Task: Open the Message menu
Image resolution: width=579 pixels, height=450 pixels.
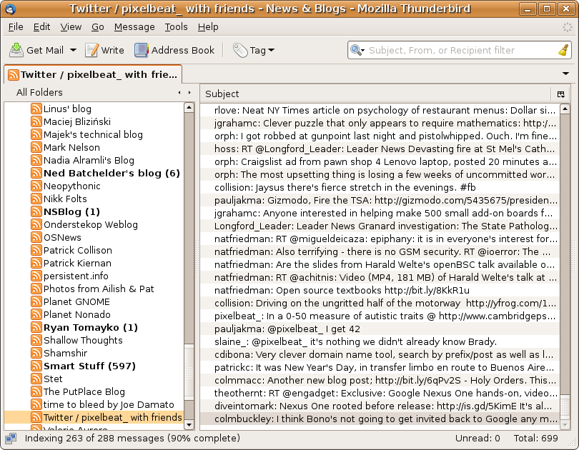Action: tap(134, 27)
